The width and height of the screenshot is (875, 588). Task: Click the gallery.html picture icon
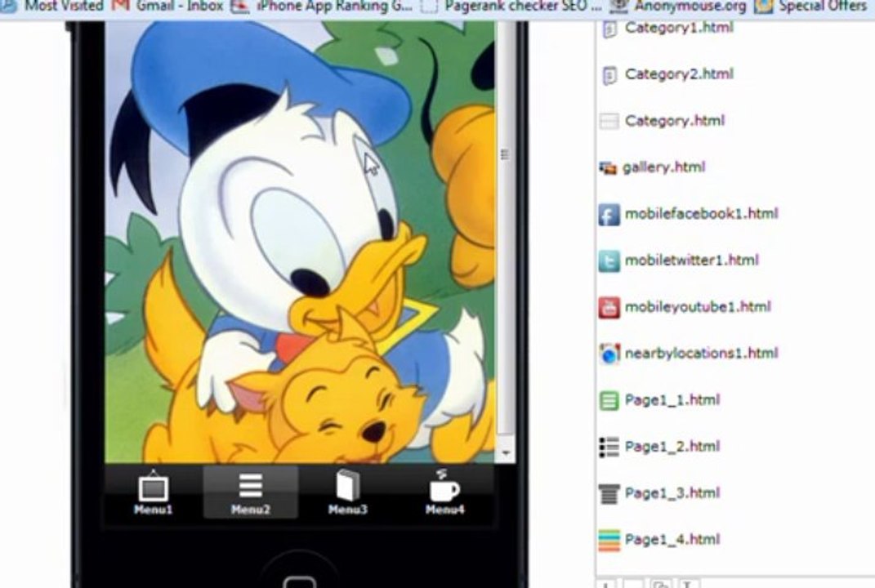(x=608, y=167)
